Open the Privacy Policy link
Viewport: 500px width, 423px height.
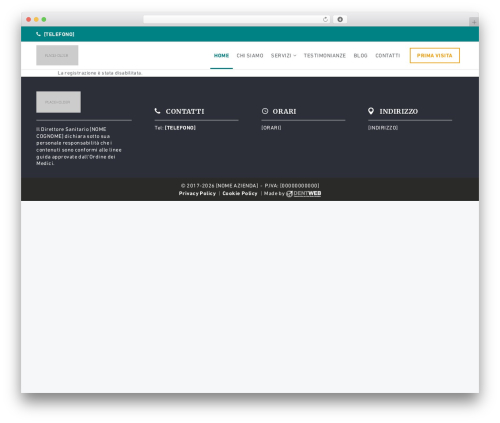197,193
